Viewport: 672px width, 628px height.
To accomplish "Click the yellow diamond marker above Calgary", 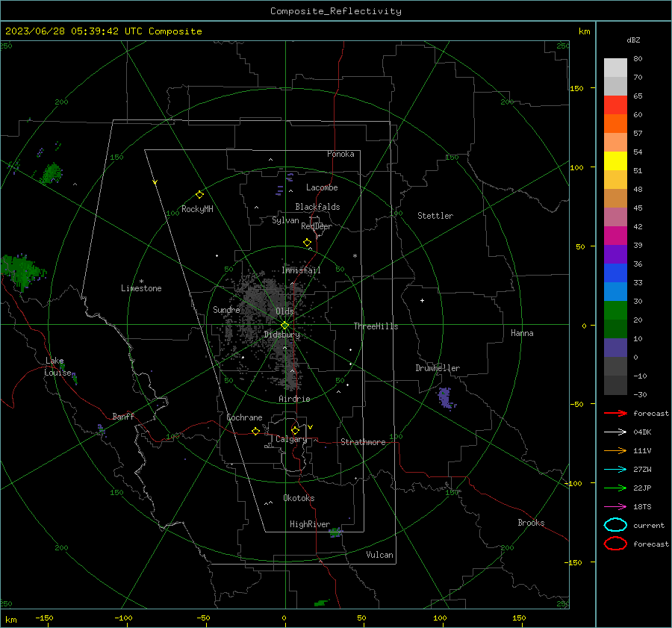I will tap(295, 430).
